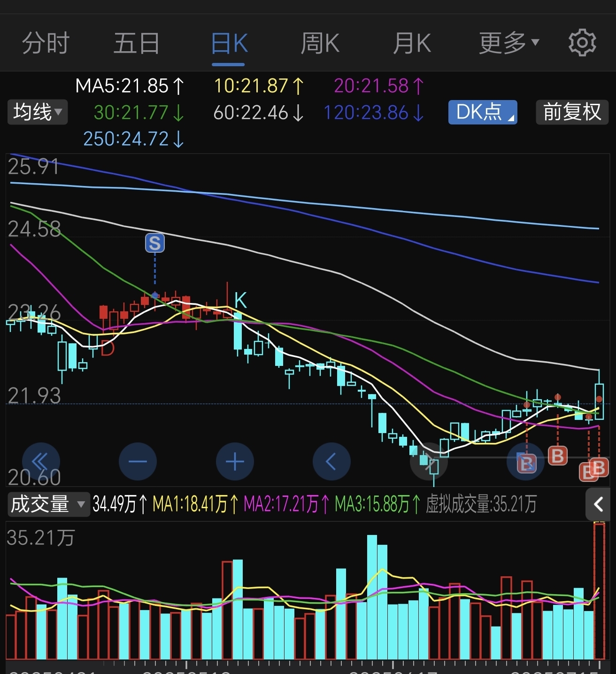The width and height of the screenshot is (616, 674).
Task: Change the 前复权 price adjustment option
Action: point(572,112)
